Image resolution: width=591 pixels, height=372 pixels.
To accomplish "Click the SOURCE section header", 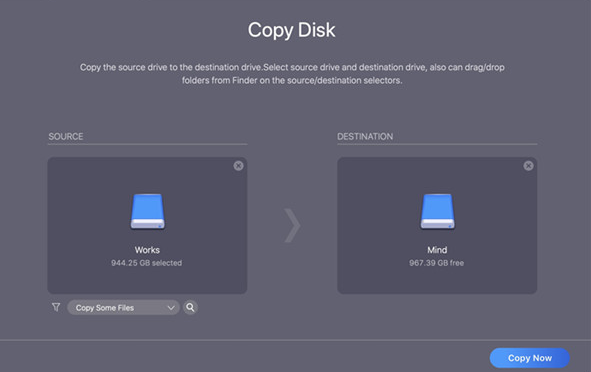I will [x=66, y=136].
